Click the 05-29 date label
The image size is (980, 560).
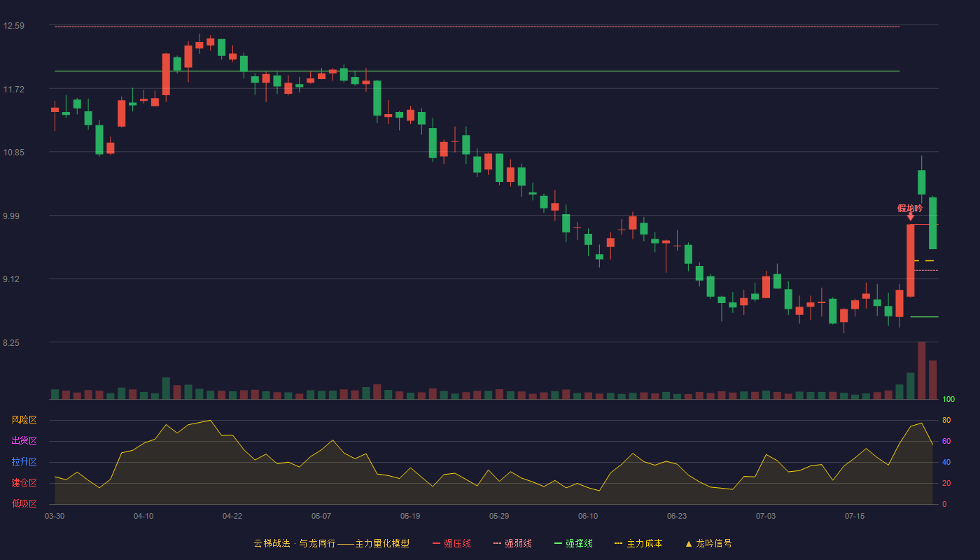coord(499,516)
